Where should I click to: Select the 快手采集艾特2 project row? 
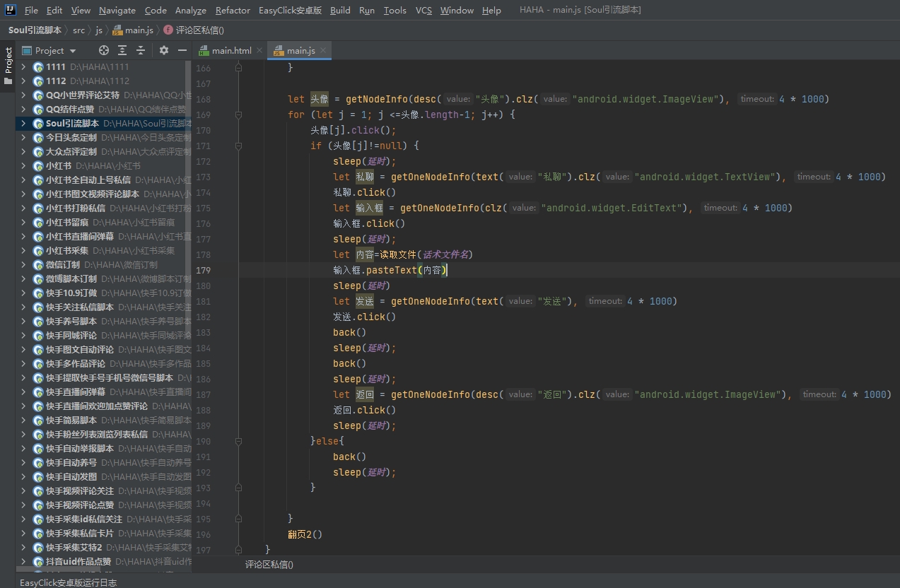pyautogui.click(x=103, y=548)
